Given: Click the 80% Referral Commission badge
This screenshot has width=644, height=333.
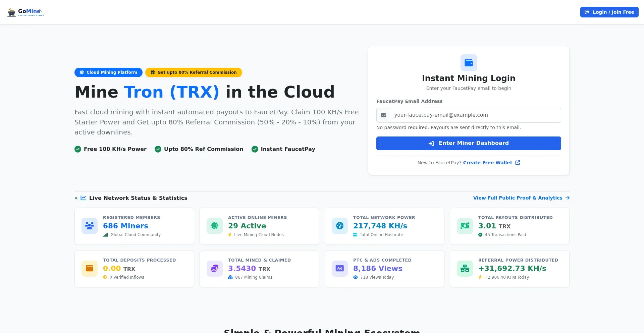Looking at the screenshot, I should (x=194, y=72).
